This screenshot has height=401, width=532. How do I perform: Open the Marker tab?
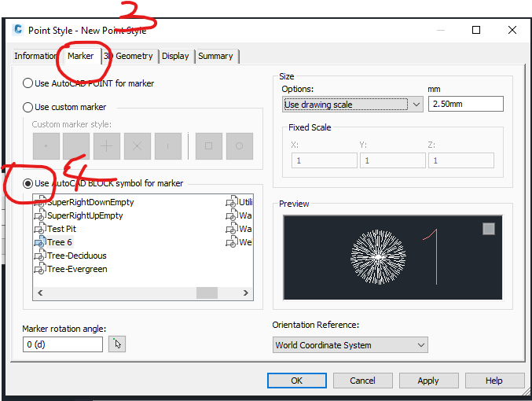click(80, 56)
